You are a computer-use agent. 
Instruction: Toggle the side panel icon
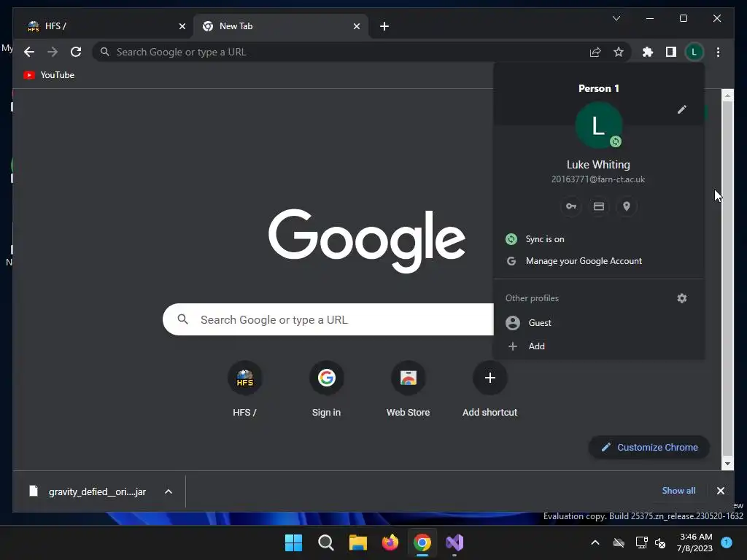click(x=671, y=52)
